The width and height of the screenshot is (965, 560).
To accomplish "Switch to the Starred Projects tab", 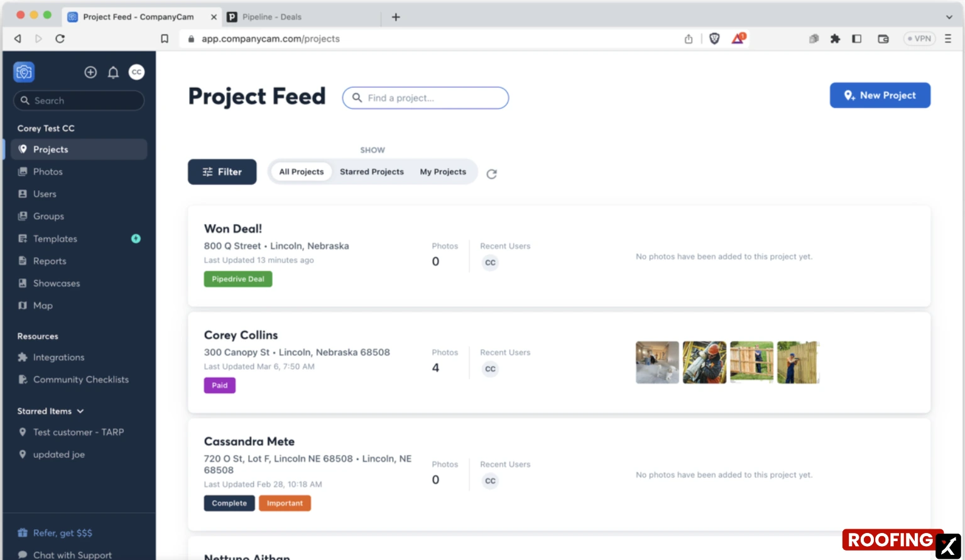I will click(371, 171).
